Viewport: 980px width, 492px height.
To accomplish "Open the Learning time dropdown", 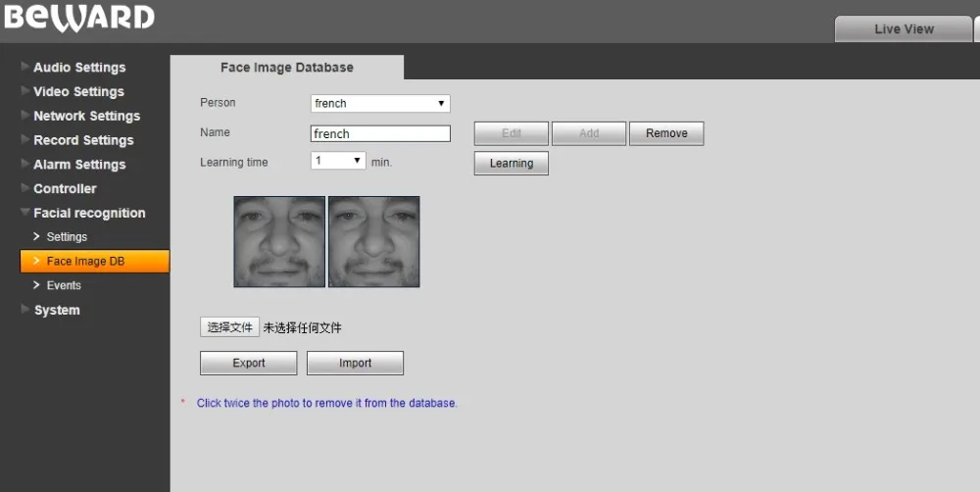I will point(338,160).
